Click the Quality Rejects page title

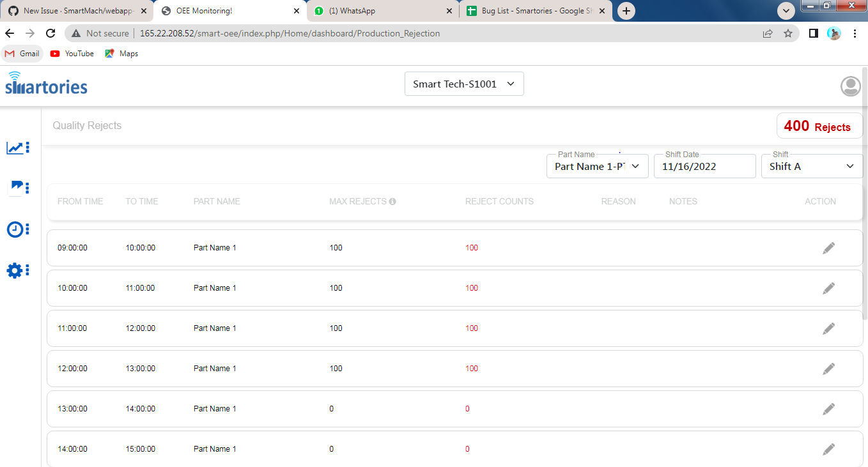(87, 126)
